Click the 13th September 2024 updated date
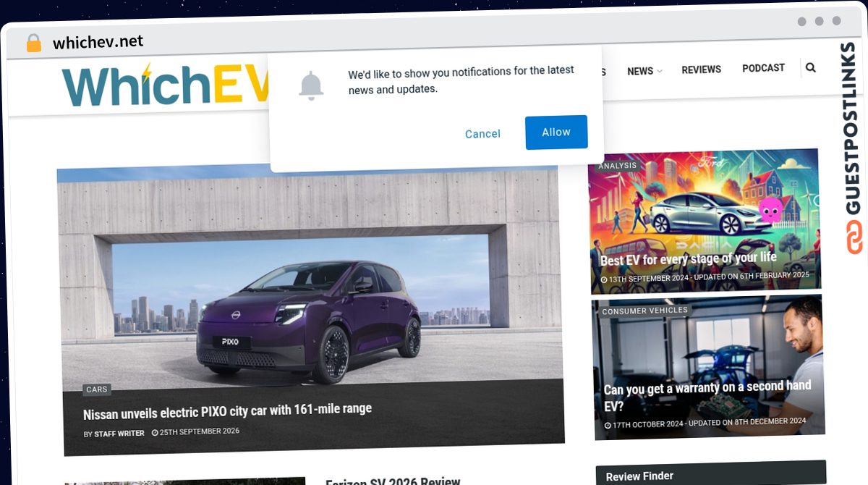The width and height of the screenshot is (868, 485). (x=705, y=277)
